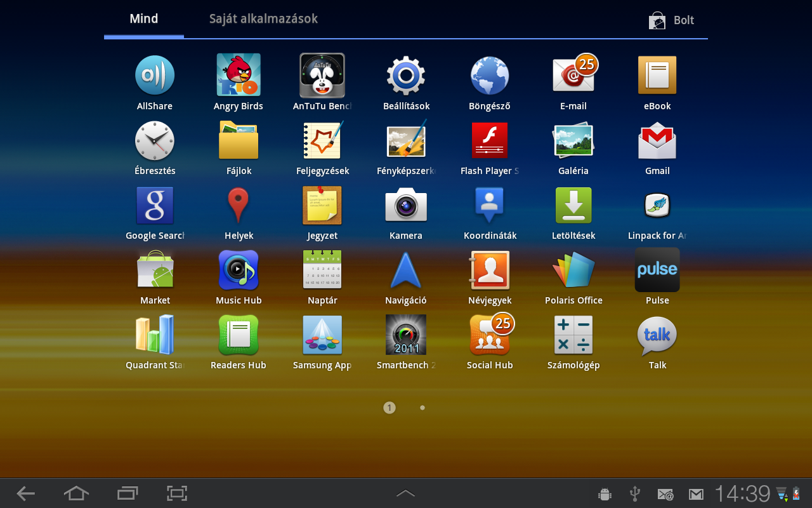This screenshot has height=508, width=812.
Task: Launch Angry Birds Rio
Action: (x=239, y=76)
